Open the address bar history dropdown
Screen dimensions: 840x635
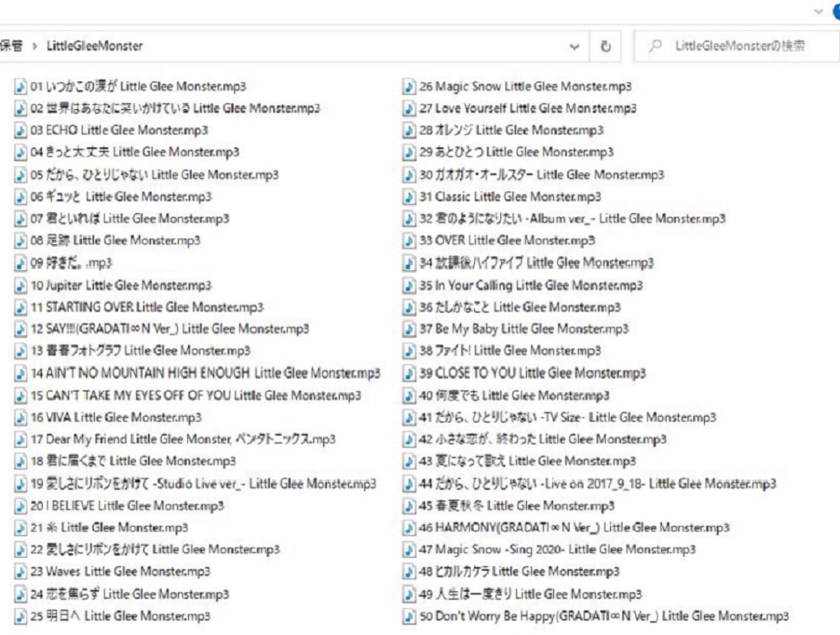(574, 47)
